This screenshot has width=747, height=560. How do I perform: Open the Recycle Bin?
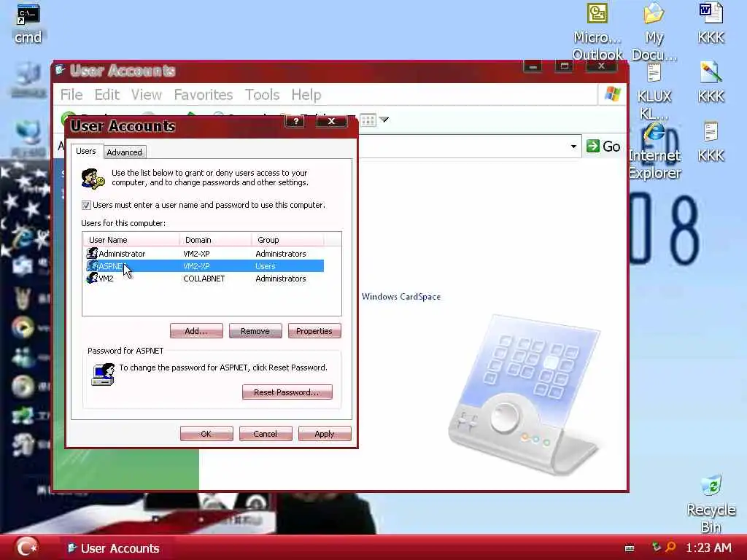711,504
